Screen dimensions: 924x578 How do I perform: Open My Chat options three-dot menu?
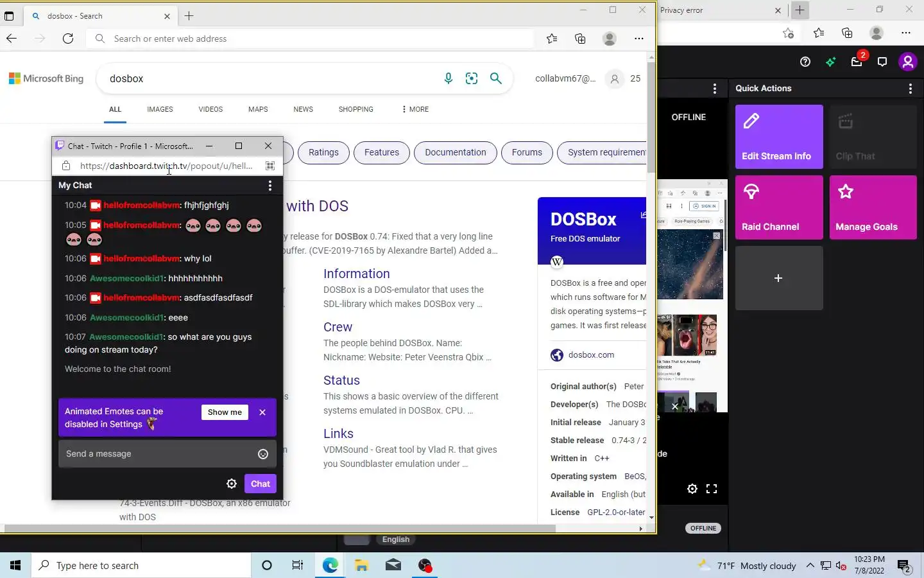point(270,186)
